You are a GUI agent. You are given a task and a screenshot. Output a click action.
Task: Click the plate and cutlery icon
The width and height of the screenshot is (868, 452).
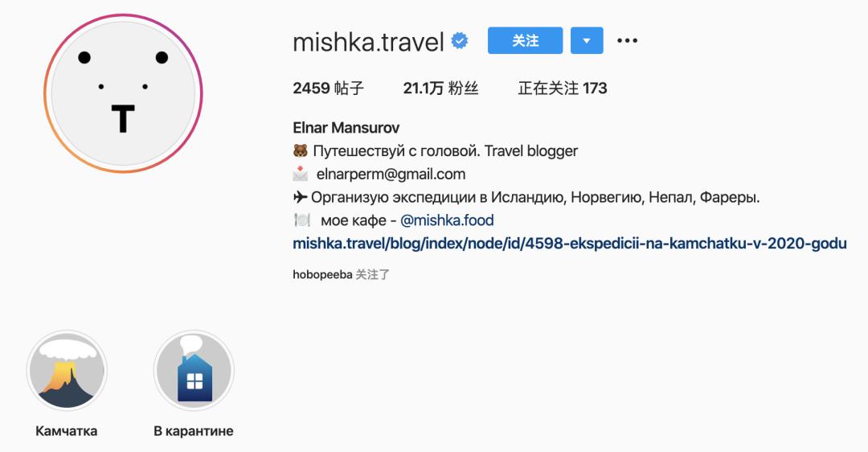tap(301, 220)
